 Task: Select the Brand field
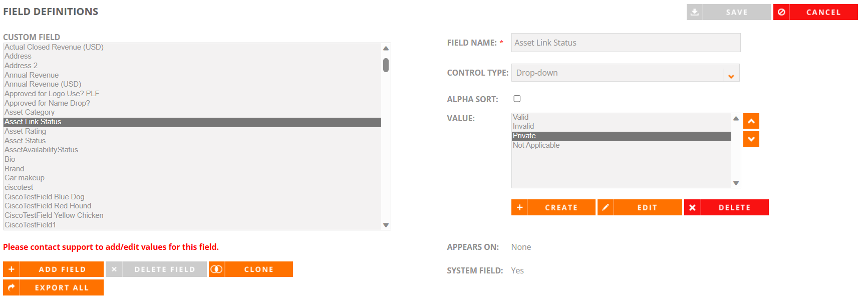[x=192, y=169]
